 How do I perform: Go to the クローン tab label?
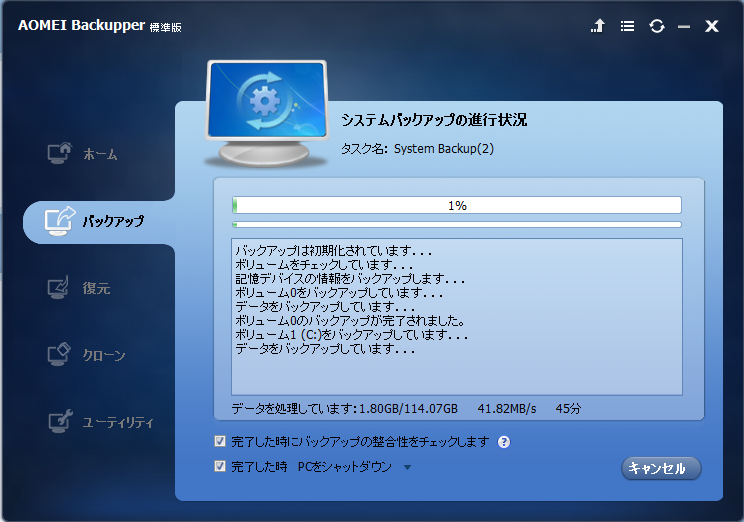104,355
